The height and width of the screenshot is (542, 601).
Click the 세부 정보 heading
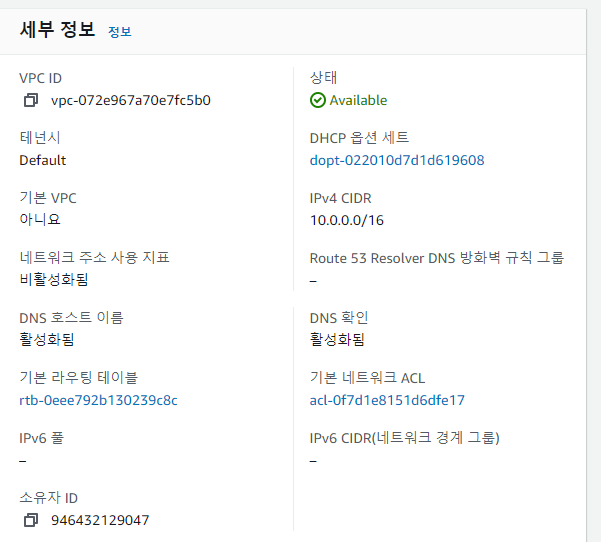(x=57, y=30)
